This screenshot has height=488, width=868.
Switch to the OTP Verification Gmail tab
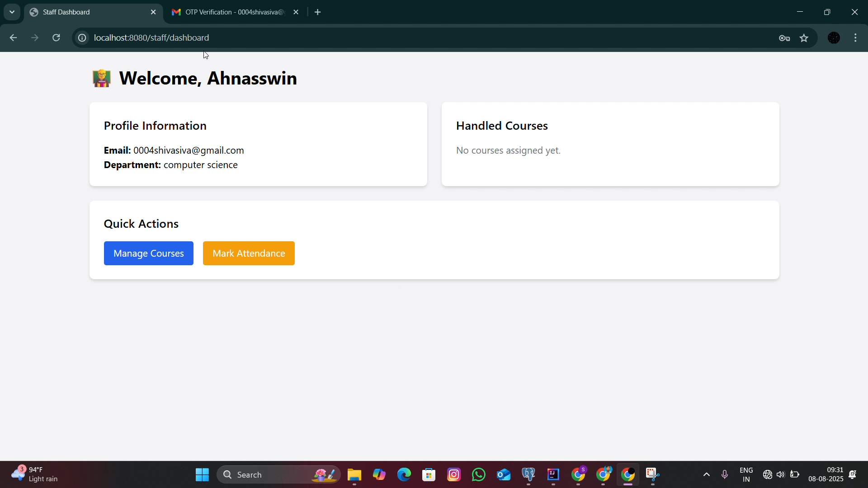coord(228,12)
